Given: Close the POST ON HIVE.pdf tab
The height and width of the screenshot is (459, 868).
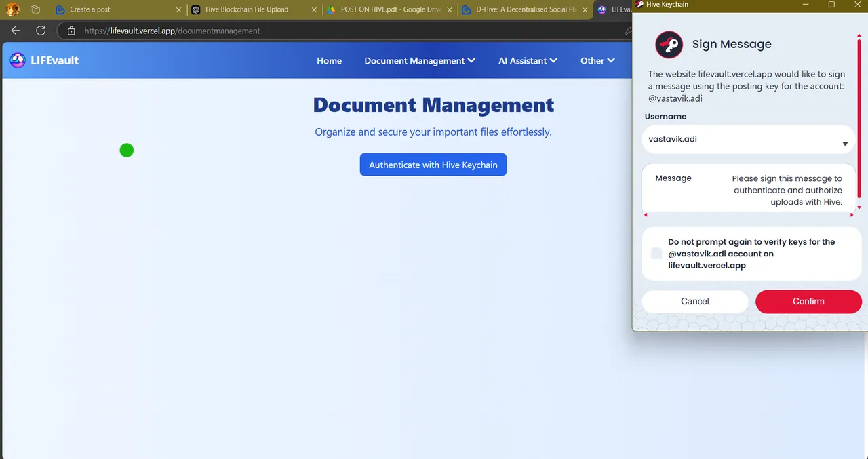Looking at the screenshot, I should pyautogui.click(x=449, y=9).
